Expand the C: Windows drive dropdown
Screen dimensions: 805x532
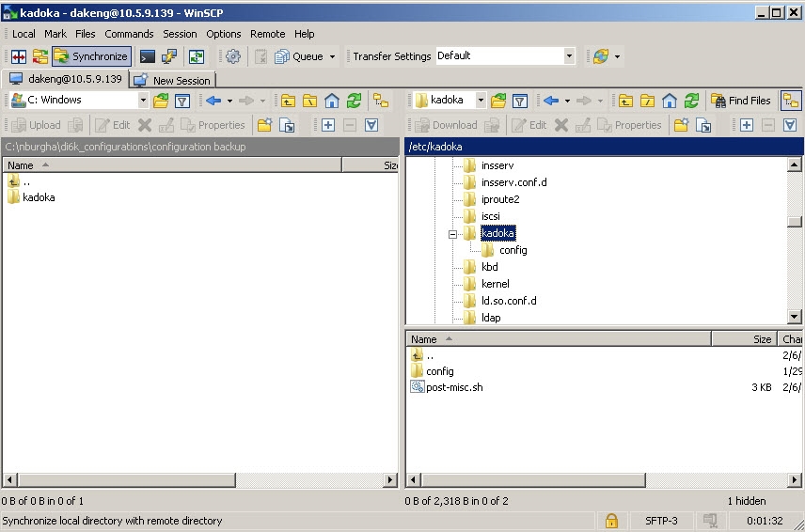click(x=143, y=101)
